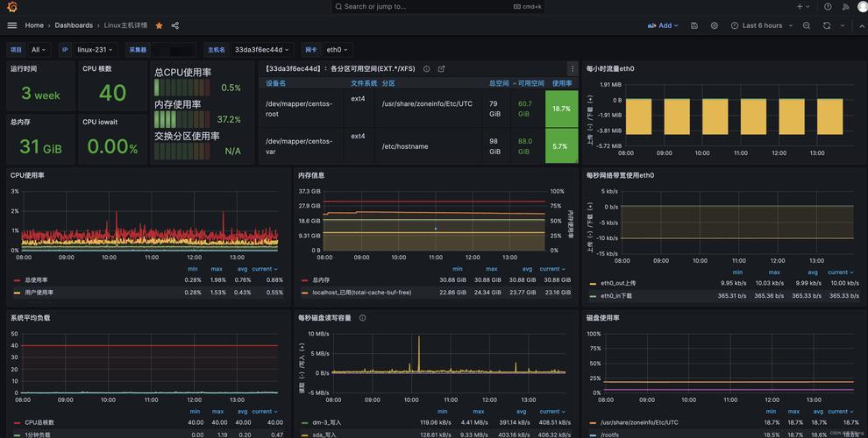Open the Last 6 hours time picker
This screenshot has width=868, height=438.
click(761, 25)
